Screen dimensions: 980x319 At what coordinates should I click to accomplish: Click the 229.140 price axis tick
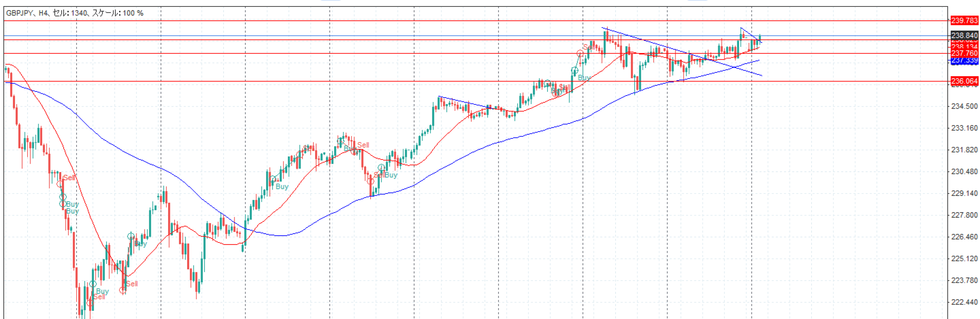[x=964, y=194]
